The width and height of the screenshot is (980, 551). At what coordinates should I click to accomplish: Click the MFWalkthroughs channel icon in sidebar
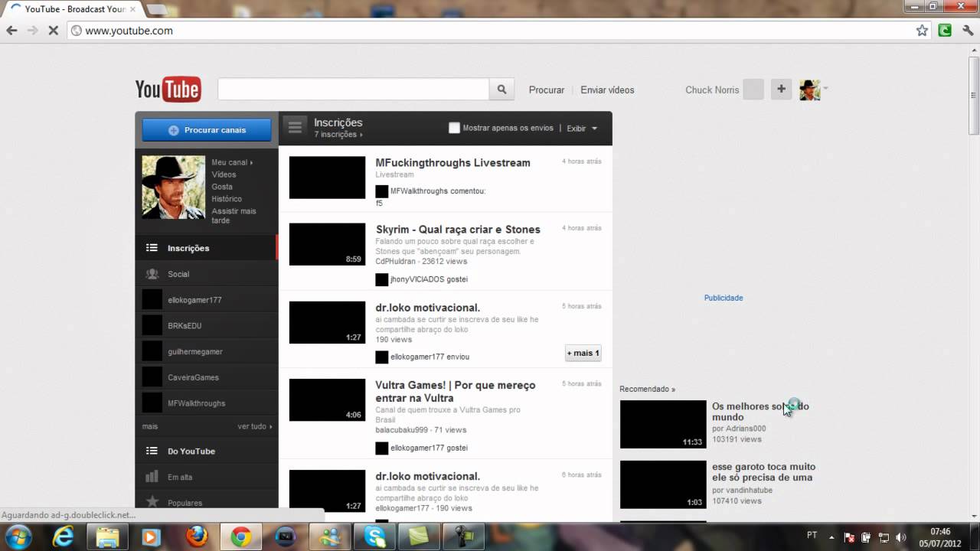(x=152, y=403)
